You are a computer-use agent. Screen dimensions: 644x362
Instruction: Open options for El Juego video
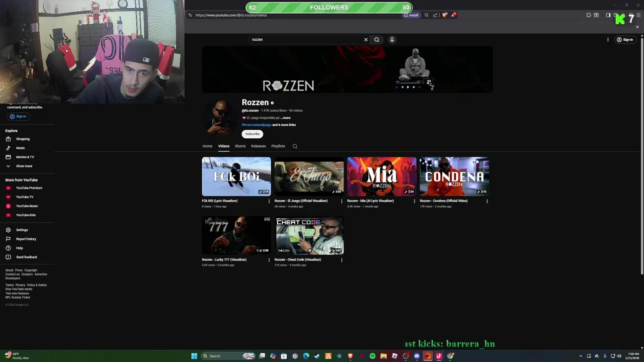pos(342,201)
